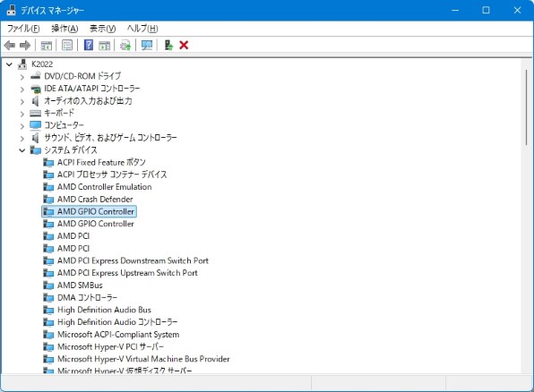Click the Back arrow in the toolbar
534x392 pixels.
pyautogui.click(x=10, y=46)
